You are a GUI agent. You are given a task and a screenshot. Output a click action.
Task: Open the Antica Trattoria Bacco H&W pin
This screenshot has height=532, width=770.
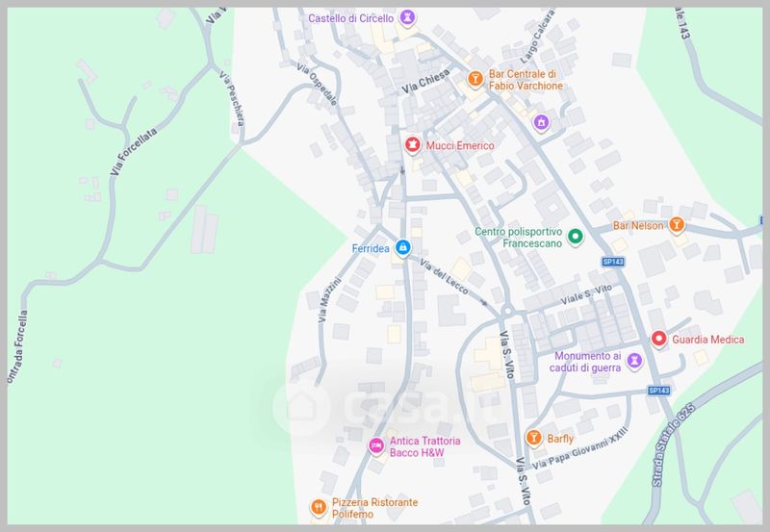pyautogui.click(x=376, y=445)
